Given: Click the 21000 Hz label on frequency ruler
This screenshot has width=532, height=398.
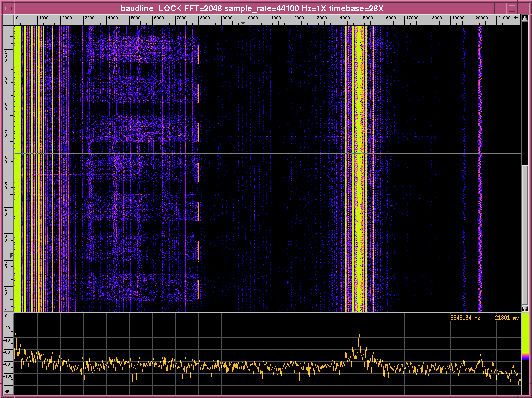Looking at the screenshot, I should pyautogui.click(x=508, y=18).
